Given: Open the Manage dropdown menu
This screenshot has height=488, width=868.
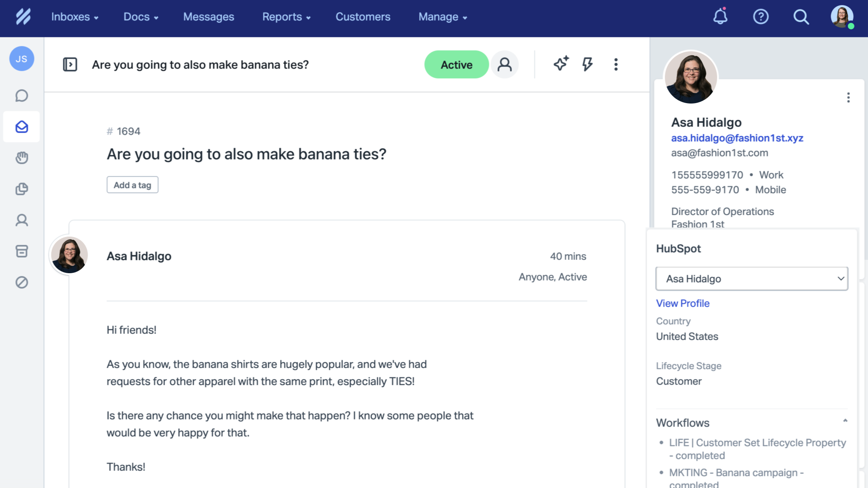Looking at the screenshot, I should 443,17.
